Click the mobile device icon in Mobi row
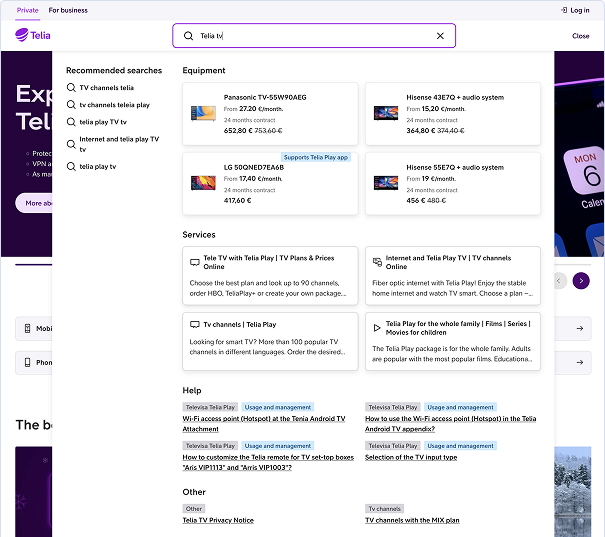The height and width of the screenshot is (537, 605). click(27, 328)
